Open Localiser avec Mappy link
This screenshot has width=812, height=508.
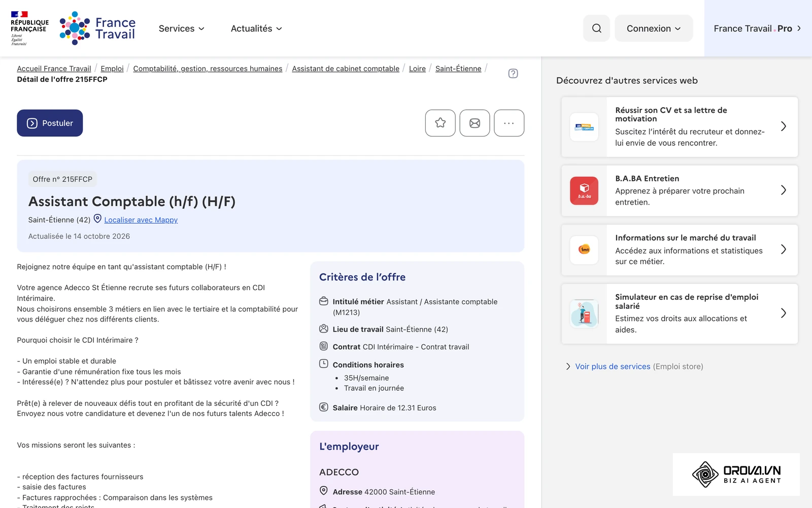coord(141,220)
